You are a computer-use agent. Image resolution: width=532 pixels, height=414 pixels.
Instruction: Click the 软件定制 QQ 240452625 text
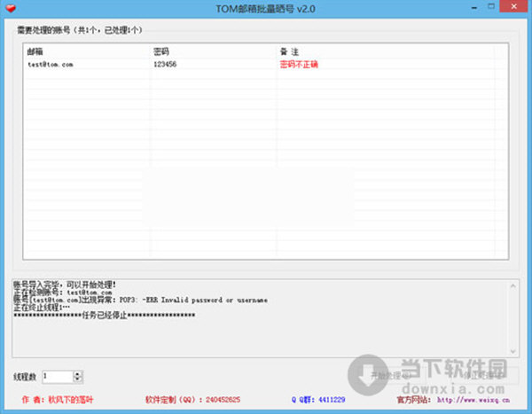coord(192,400)
